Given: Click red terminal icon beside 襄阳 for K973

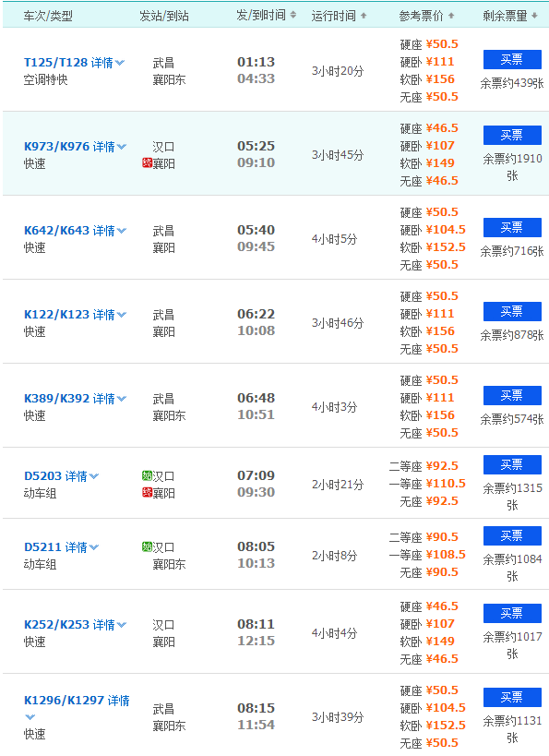Looking at the screenshot, I should point(147,163).
